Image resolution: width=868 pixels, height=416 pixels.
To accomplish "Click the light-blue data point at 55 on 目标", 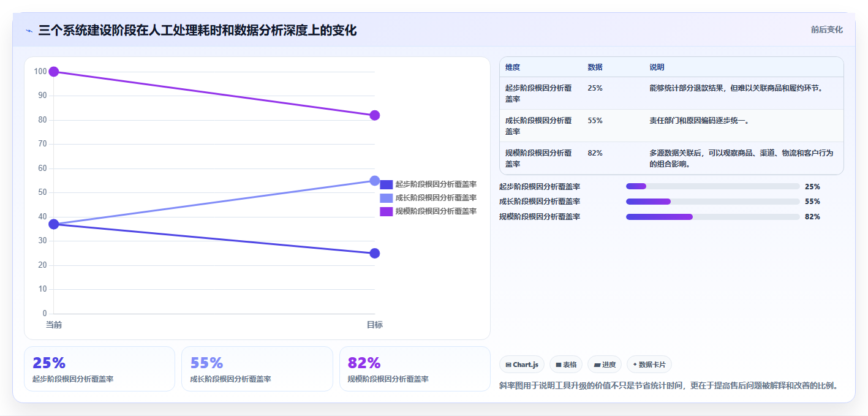I will click(375, 181).
